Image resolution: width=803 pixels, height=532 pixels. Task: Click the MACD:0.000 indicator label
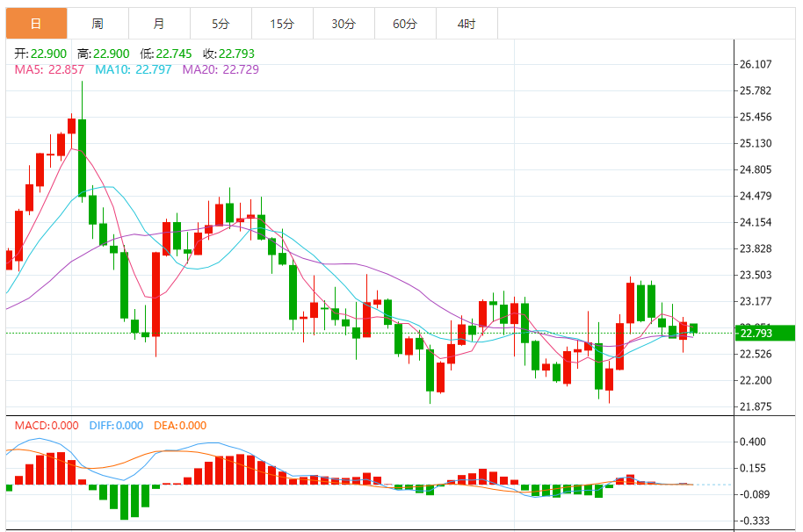(x=47, y=426)
